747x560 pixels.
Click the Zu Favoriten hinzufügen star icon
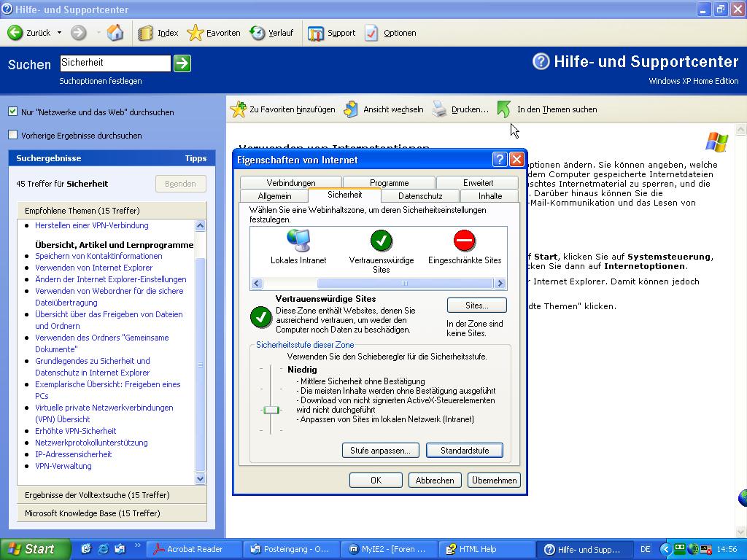[239, 109]
